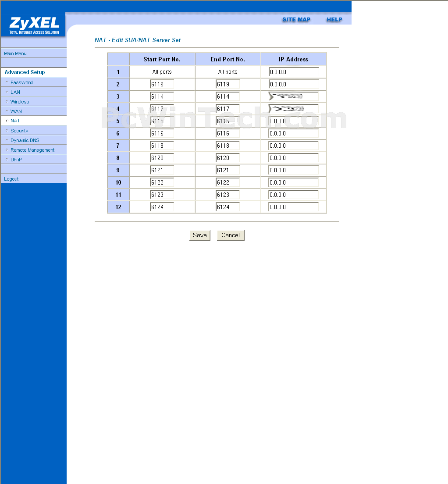Open the LAN settings page
This screenshot has width=448, height=484.
point(15,92)
